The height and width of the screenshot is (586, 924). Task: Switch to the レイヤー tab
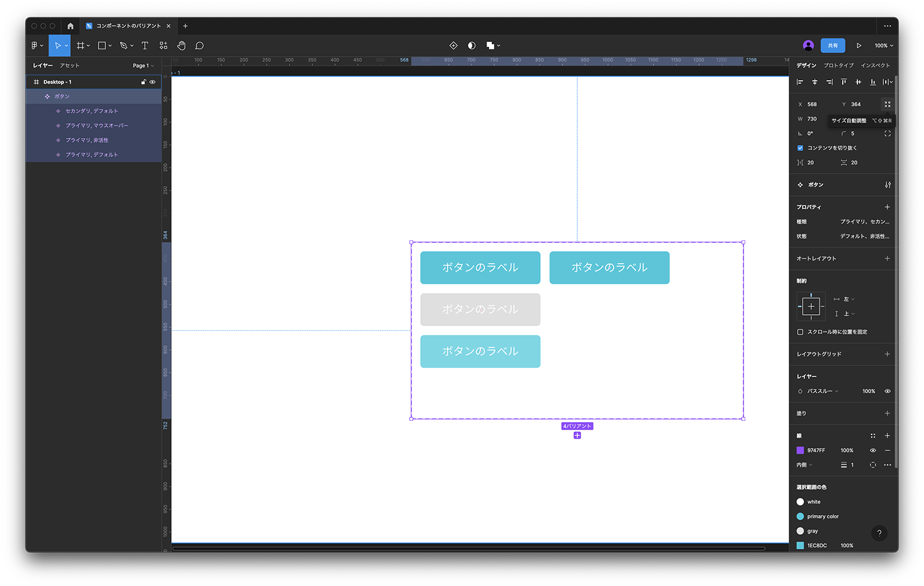coord(43,65)
